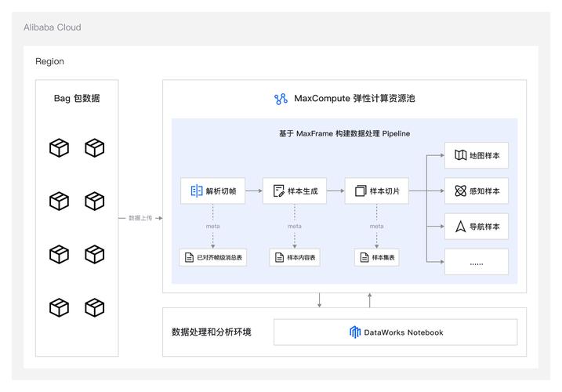Click the MaxCompute logo icon
This screenshot has height=392, width=562.
(x=281, y=99)
